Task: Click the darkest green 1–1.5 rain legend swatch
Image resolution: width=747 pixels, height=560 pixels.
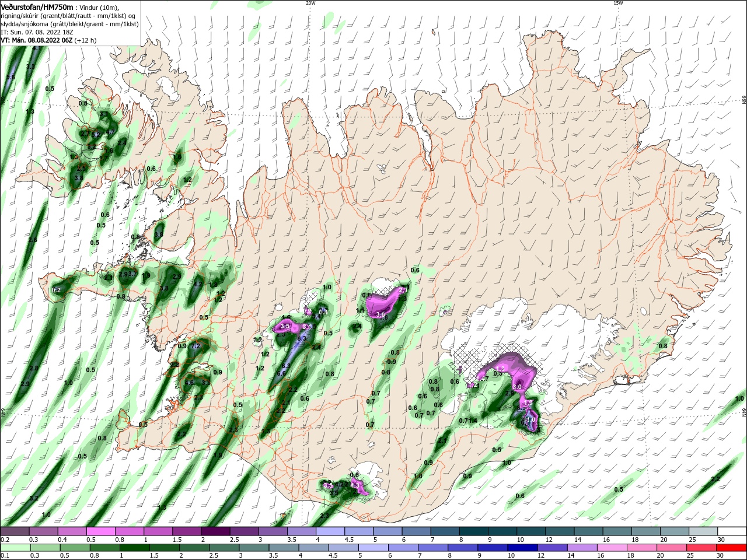Action: click(x=135, y=548)
